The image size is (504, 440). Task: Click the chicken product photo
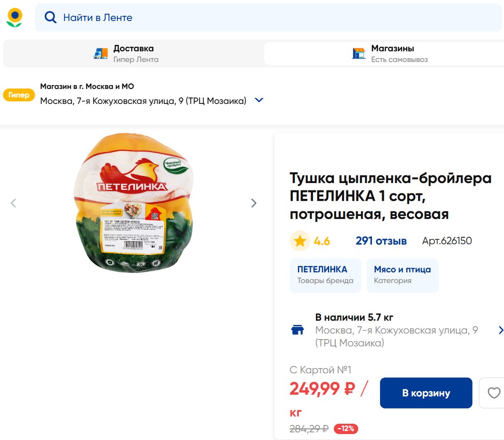[133, 203]
